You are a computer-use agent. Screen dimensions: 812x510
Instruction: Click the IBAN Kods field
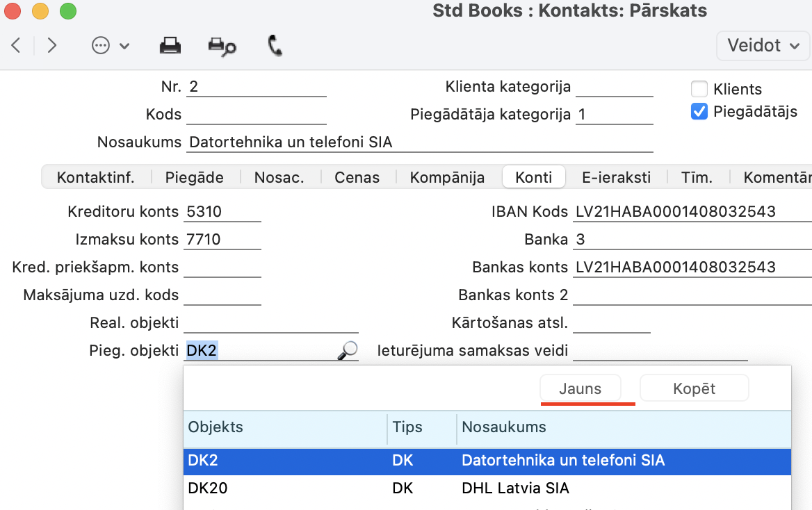click(692, 212)
